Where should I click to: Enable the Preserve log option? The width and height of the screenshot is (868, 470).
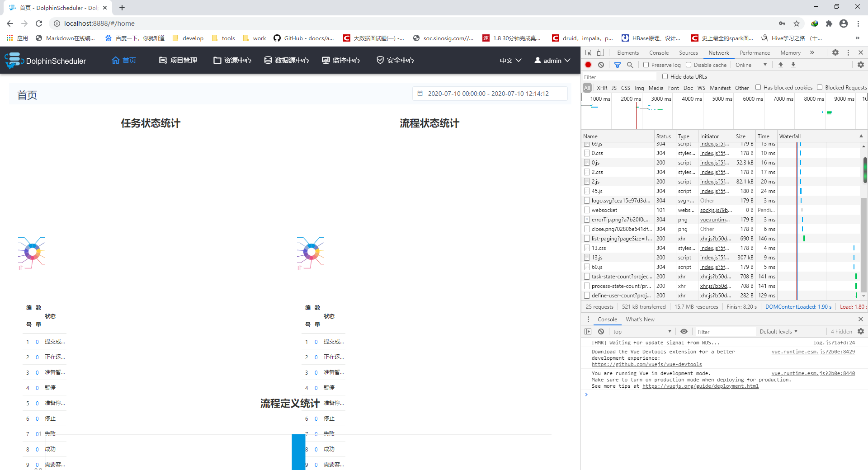point(646,65)
